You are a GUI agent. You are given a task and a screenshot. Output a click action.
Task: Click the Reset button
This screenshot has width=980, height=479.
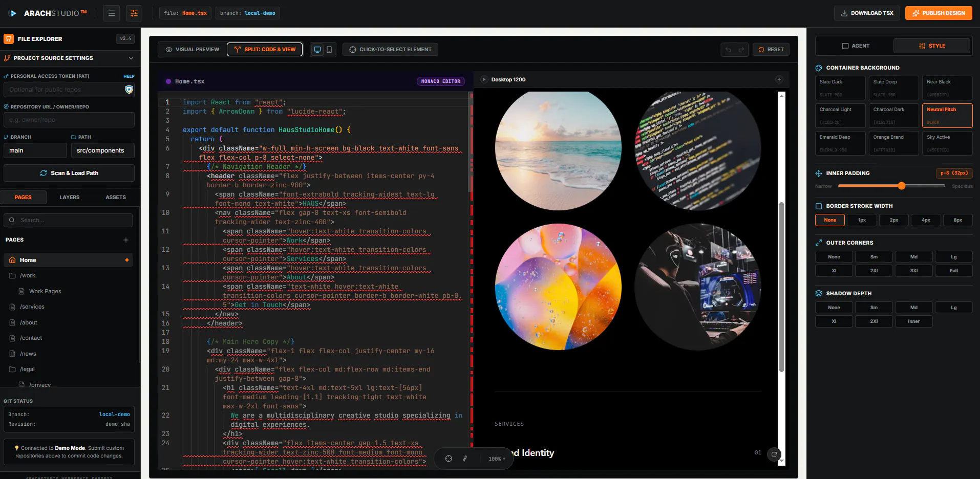(771, 50)
